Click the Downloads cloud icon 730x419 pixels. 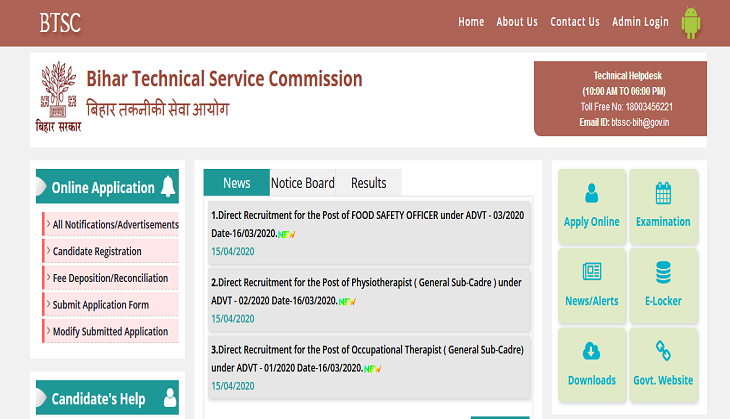pos(591,351)
